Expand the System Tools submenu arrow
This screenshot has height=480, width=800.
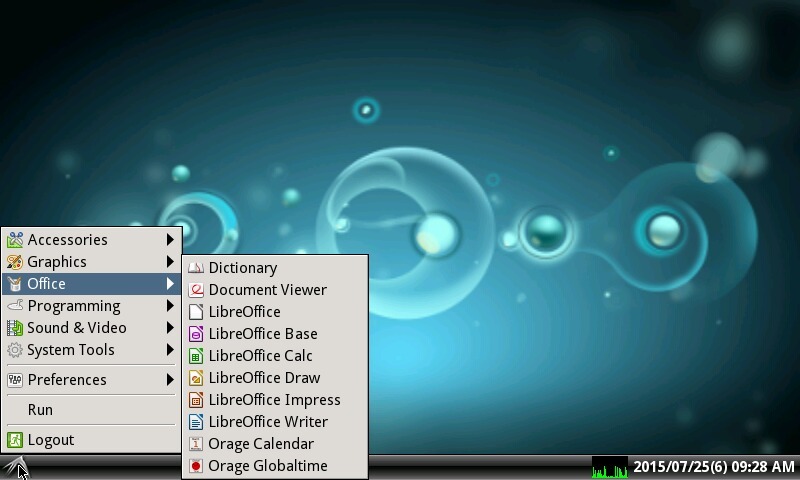pos(170,350)
